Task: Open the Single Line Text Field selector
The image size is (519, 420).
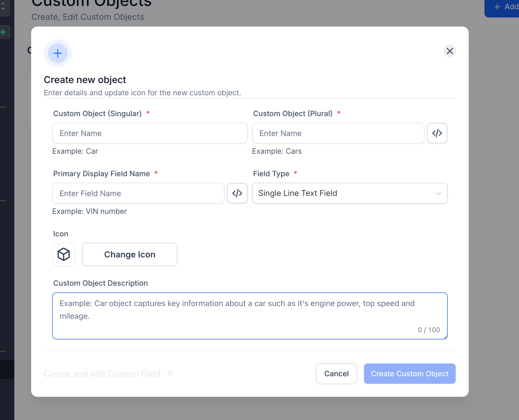Action: click(x=344, y=193)
